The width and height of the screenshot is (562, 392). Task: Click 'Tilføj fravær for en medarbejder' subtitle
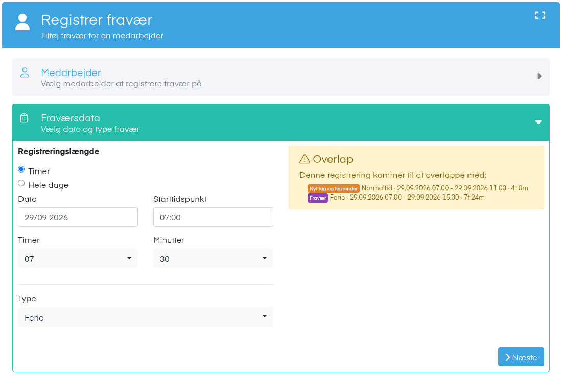(102, 36)
